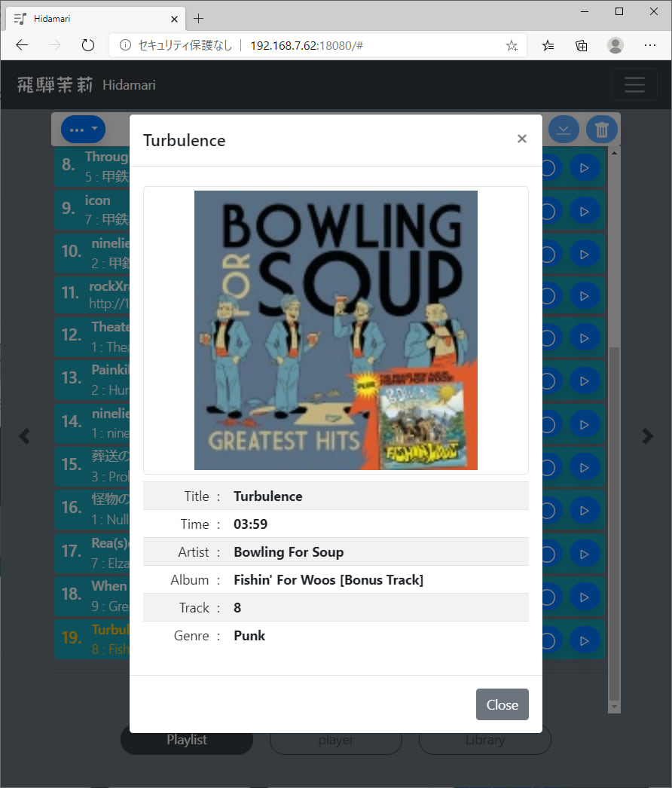Image resolution: width=672 pixels, height=788 pixels.
Task: Go back in browser history
Action: point(22,45)
